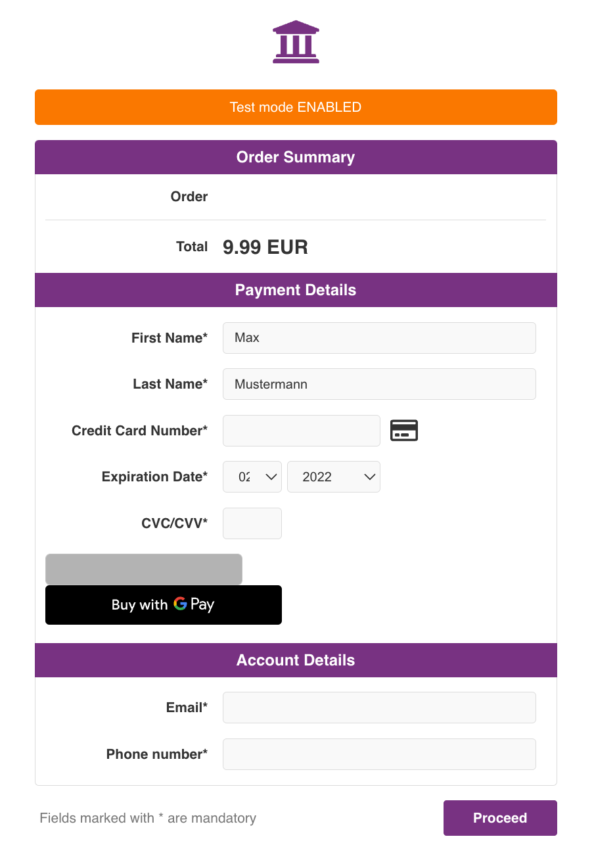Click the orange Test mode ENABLED banner
The height and width of the screenshot is (868, 594).
click(x=296, y=107)
